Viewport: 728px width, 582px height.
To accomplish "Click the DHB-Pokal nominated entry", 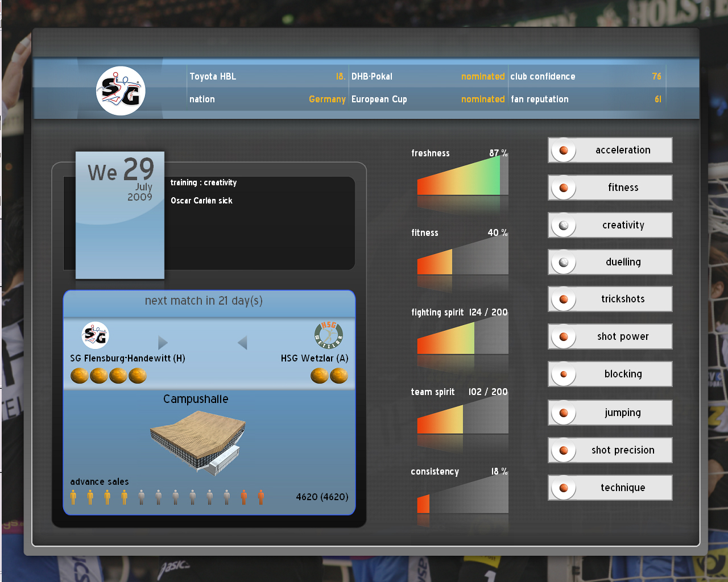I will pyautogui.click(x=428, y=76).
